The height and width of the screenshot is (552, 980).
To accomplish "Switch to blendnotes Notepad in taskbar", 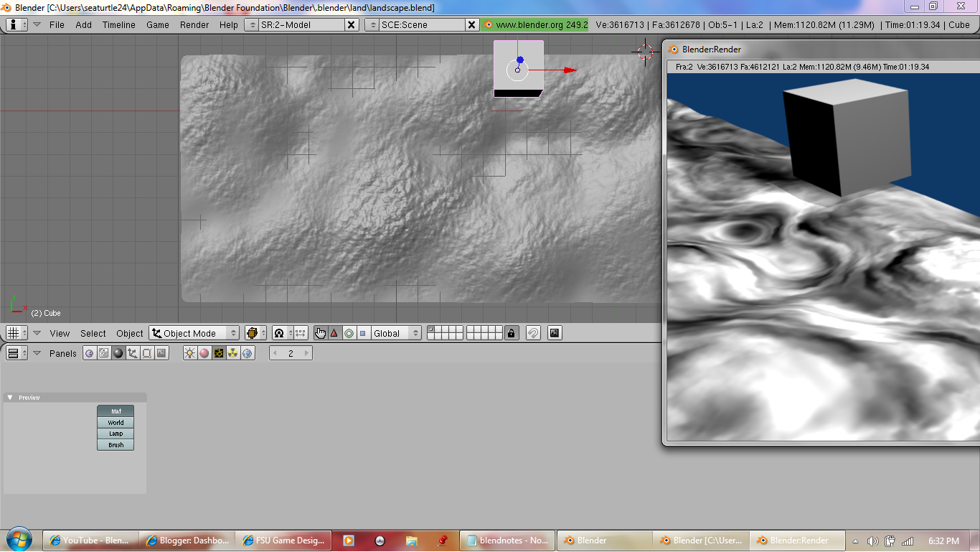I will pyautogui.click(x=507, y=541).
